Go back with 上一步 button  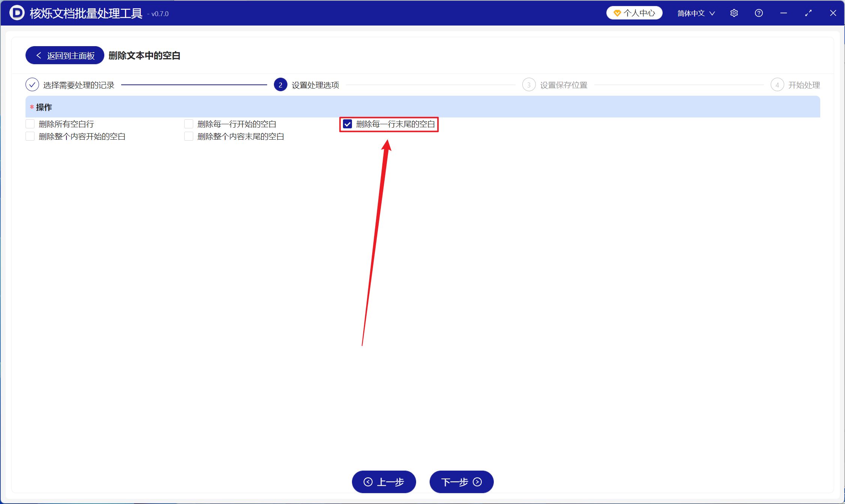coord(384,482)
